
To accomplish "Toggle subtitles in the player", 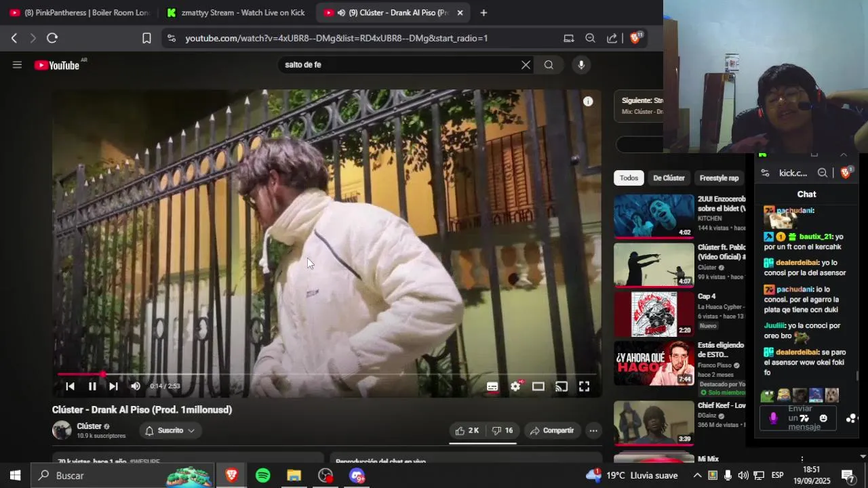I will [492, 386].
